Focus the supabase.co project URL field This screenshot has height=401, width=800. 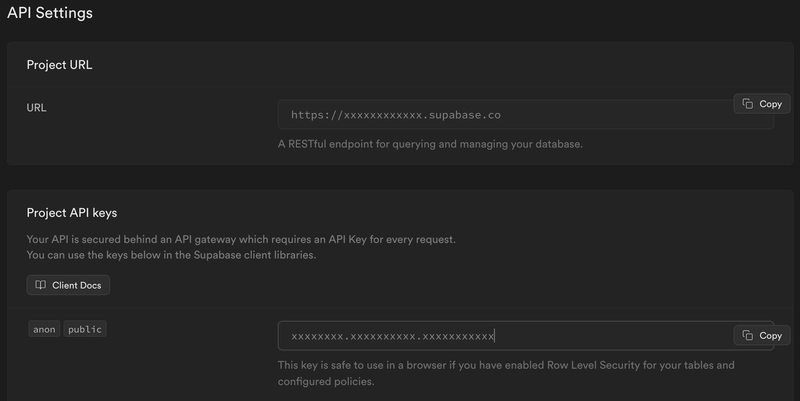pos(526,115)
